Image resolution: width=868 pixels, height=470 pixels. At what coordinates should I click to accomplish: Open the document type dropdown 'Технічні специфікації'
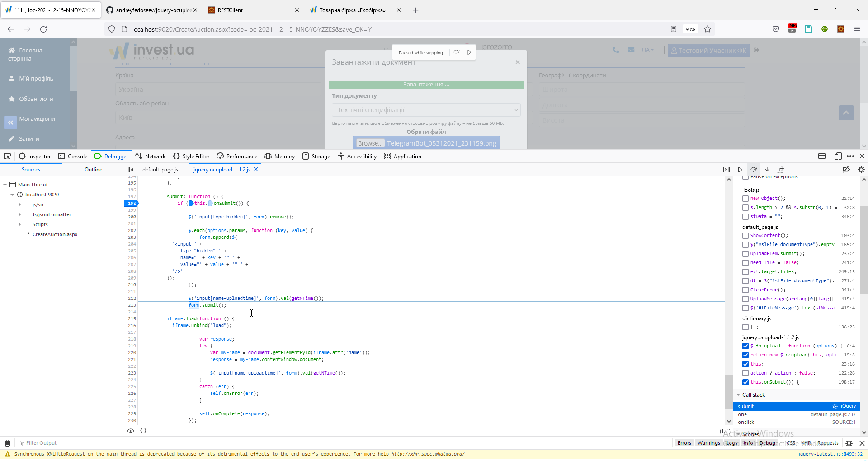426,110
